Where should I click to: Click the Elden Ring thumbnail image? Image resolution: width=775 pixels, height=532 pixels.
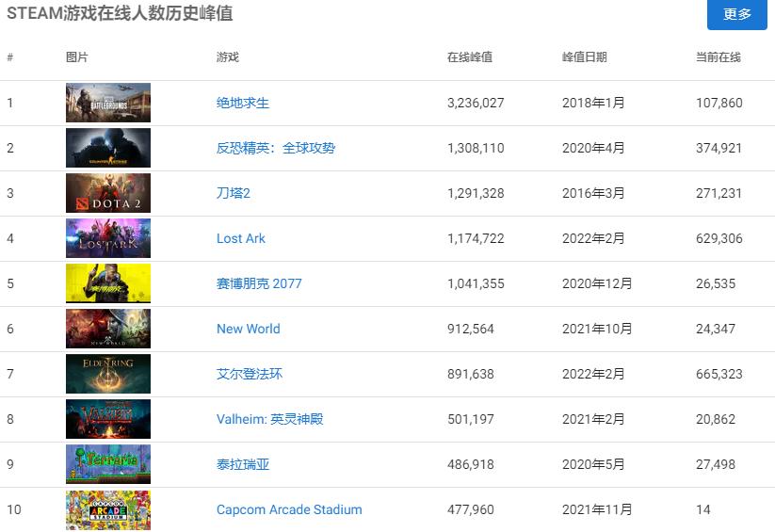[108, 374]
